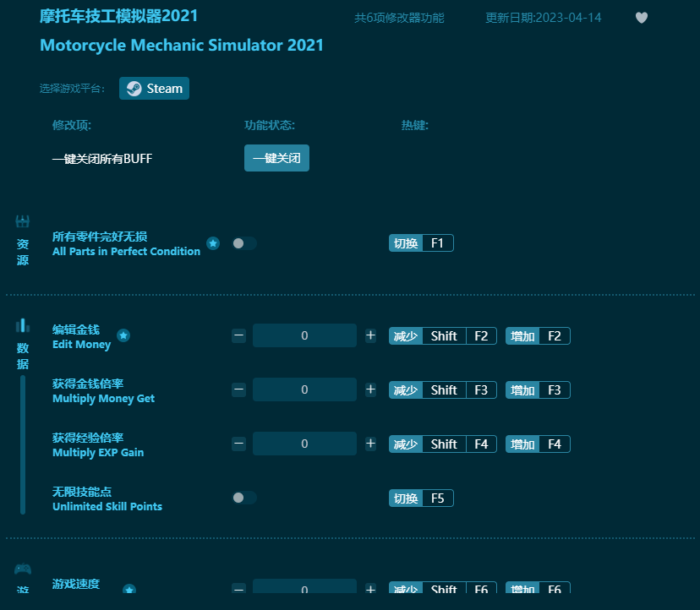Screen dimensions: 700x610
Task: Click 减少 Shift F3 for Multiply Money Get
Action: tap(442, 389)
